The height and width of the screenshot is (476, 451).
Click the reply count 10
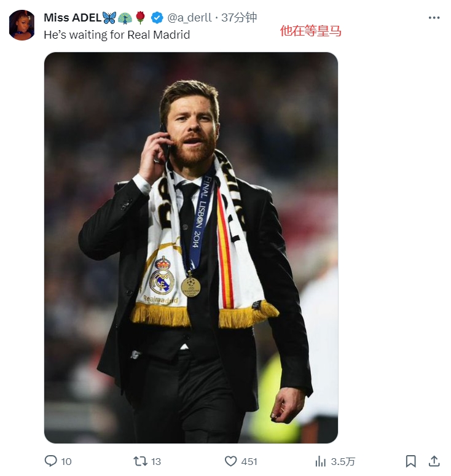66,461
